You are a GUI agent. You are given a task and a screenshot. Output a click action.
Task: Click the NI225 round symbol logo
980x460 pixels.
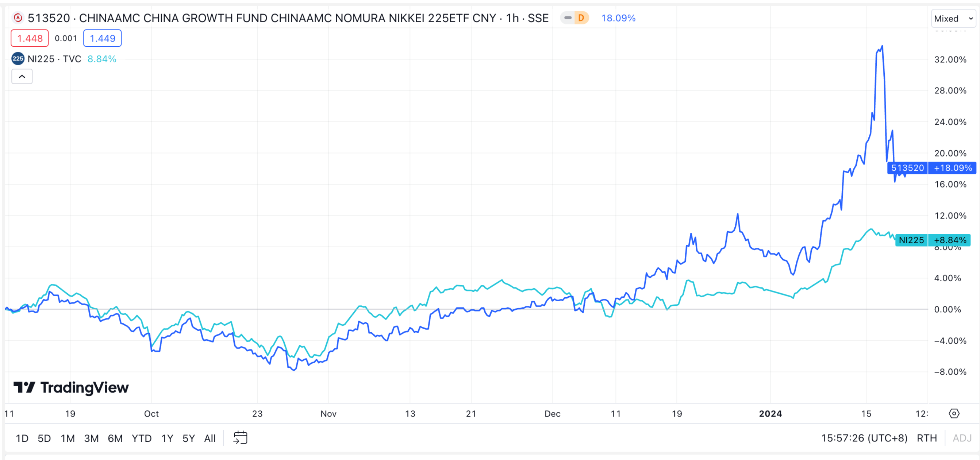click(x=18, y=58)
